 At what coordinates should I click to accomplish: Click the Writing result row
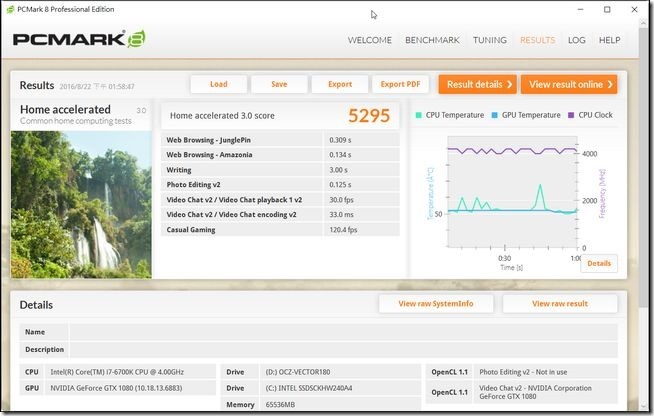[x=280, y=170]
